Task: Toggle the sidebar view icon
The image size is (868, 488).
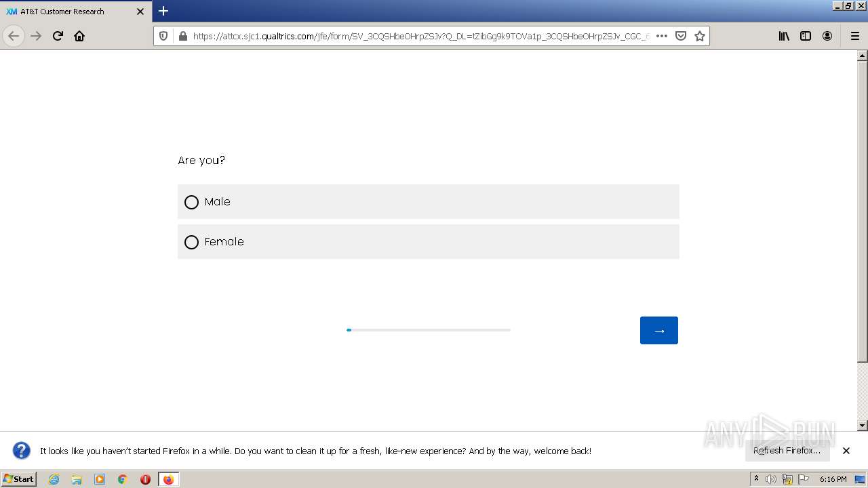Action: [x=806, y=36]
